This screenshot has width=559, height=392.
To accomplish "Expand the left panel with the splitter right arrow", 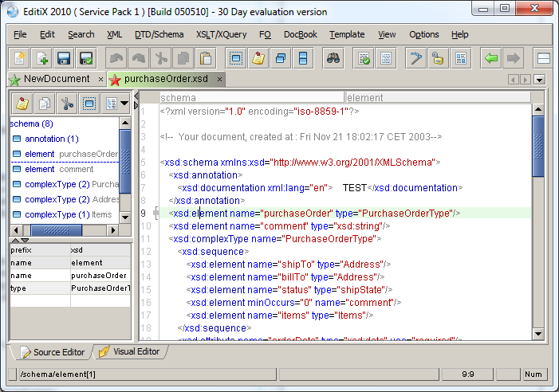I will click(x=136, y=105).
